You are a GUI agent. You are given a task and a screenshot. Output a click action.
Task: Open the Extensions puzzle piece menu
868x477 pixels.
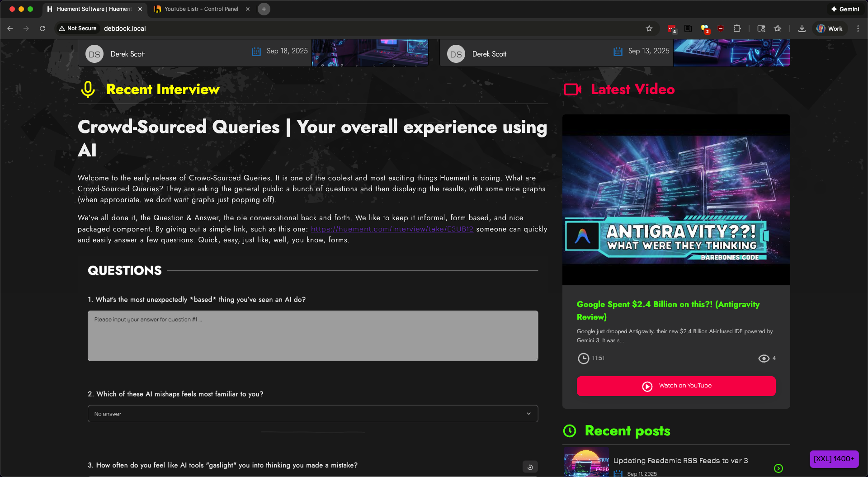coord(737,28)
